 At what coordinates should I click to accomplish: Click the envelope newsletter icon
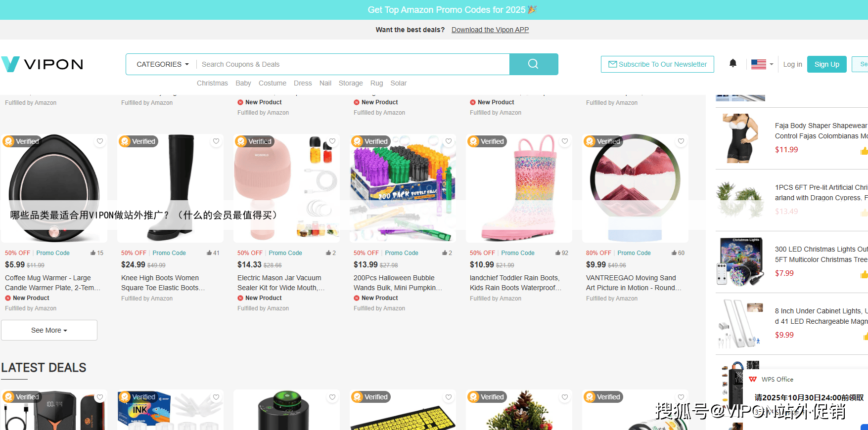[x=612, y=64]
